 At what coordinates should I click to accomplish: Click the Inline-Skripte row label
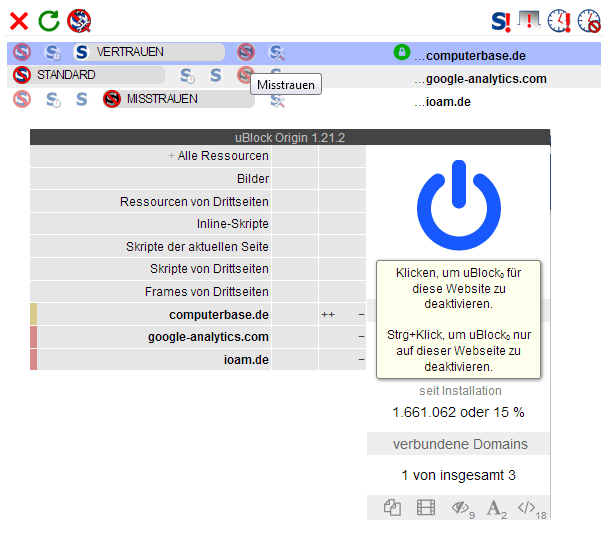click(232, 224)
